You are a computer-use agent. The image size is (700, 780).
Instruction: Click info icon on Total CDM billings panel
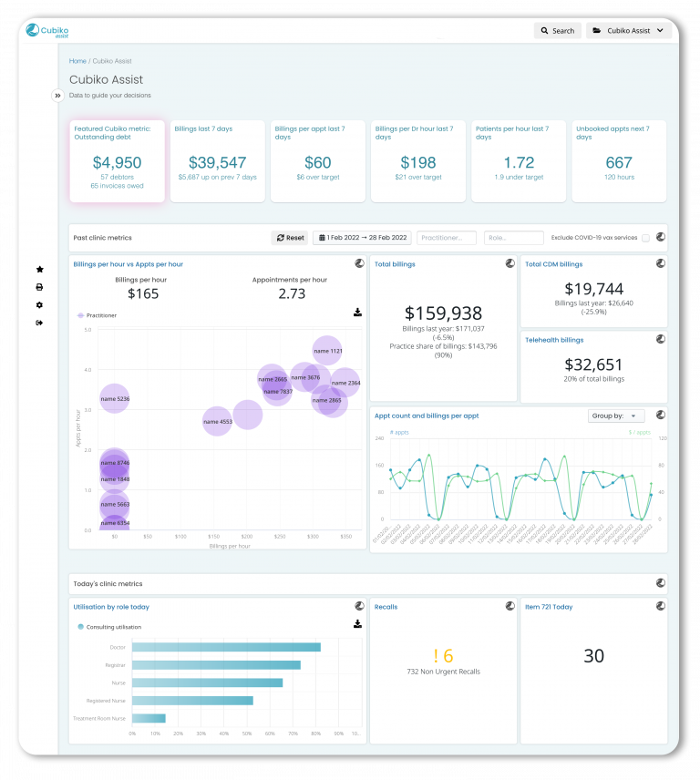[661, 263]
